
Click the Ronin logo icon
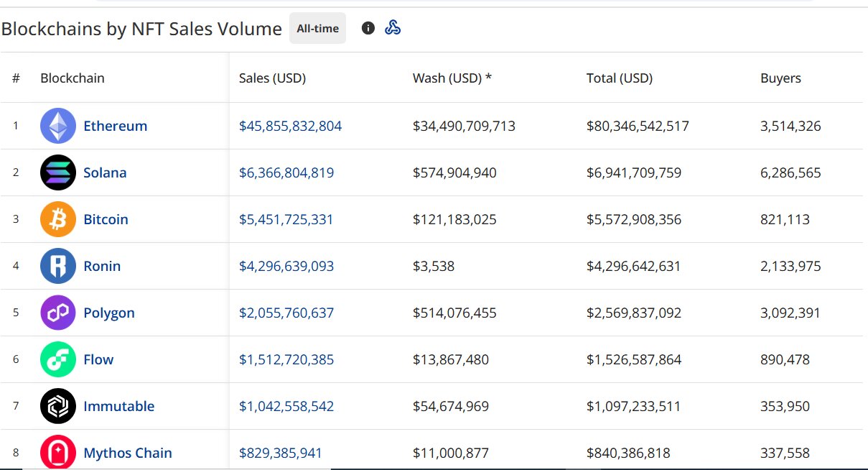58,266
